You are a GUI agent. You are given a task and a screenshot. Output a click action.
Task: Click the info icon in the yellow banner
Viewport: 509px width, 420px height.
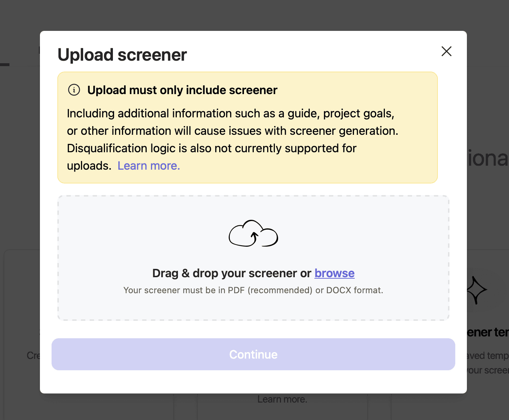[x=74, y=90]
